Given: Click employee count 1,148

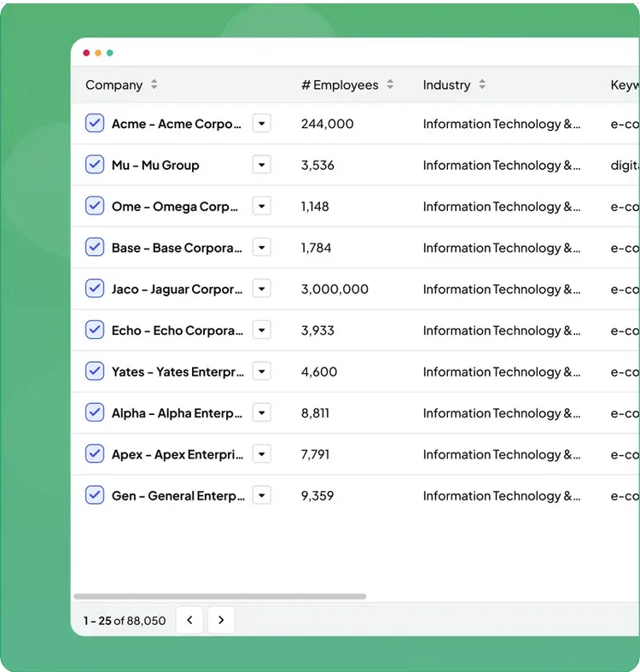Looking at the screenshot, I should (x=315, y=207).
